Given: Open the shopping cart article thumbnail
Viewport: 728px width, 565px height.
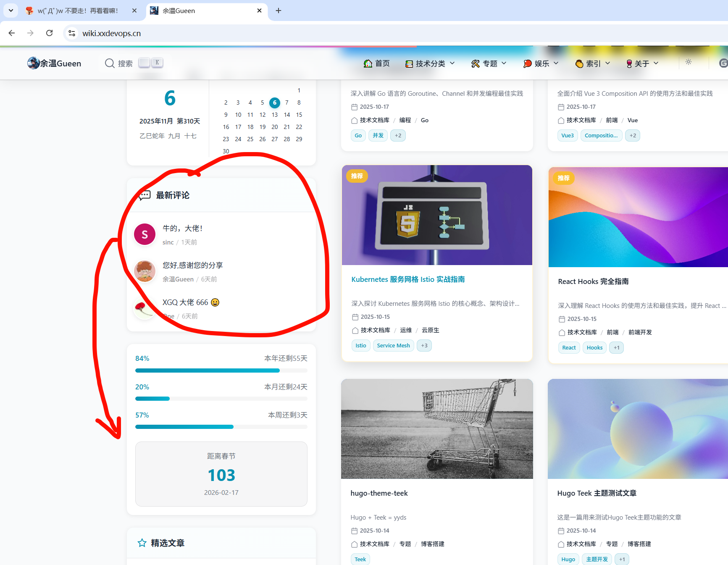Looking at the screenshot, I should pos(437,429).
